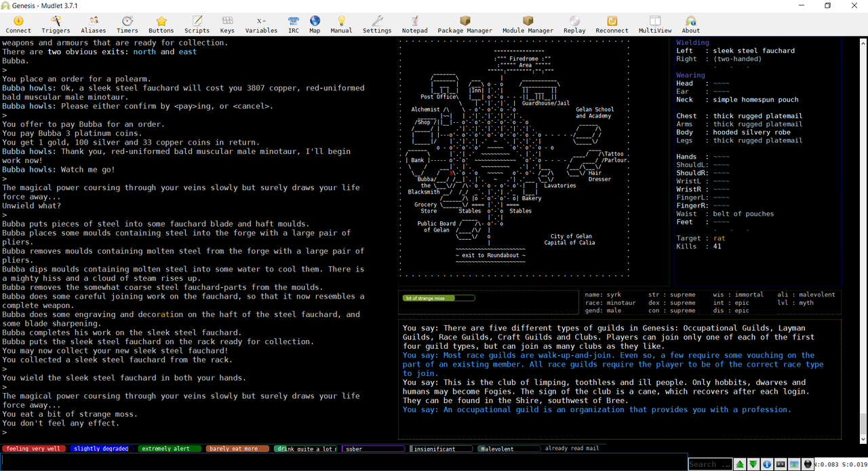Click the 'extremely alert' fatigue gauge
The image size is (868, 471).
point(170,449)
